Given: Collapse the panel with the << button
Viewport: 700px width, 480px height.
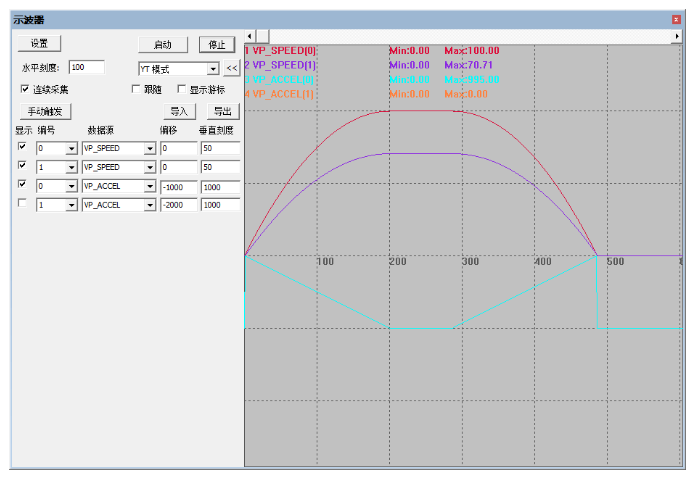Looking at the screenshot, I should coord(232,68).
